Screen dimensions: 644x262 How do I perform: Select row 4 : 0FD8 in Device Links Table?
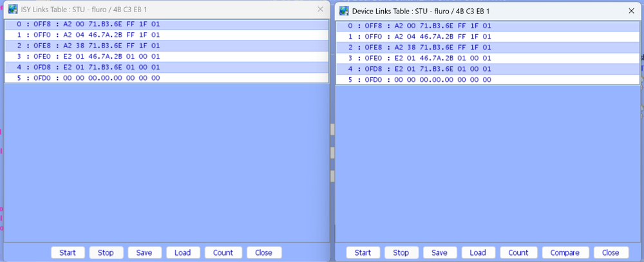(x=488, y=69)
